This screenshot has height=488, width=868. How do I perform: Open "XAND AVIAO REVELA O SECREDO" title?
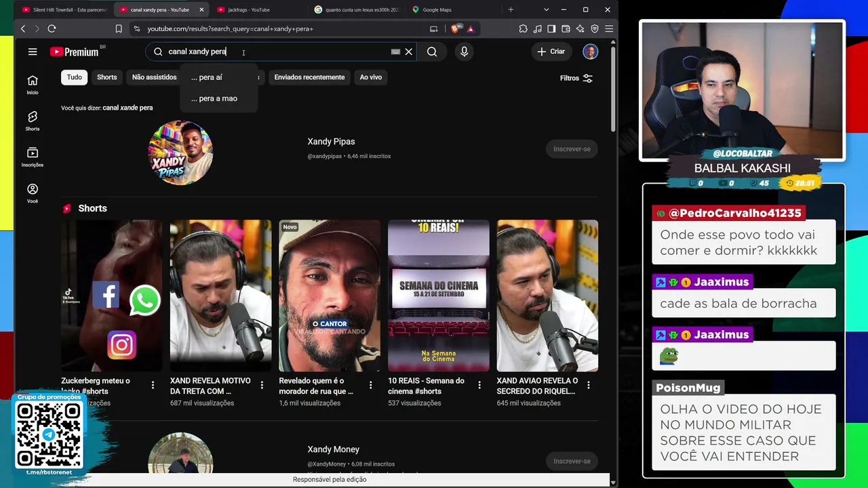point(537,386)
